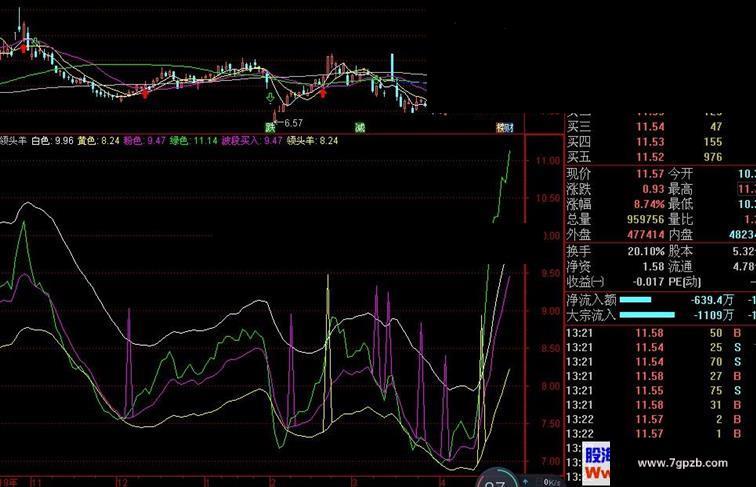Click the 涨幅 value 8.74%
The height and width of the screenshot is (487, 756).
tap(649, 204)
